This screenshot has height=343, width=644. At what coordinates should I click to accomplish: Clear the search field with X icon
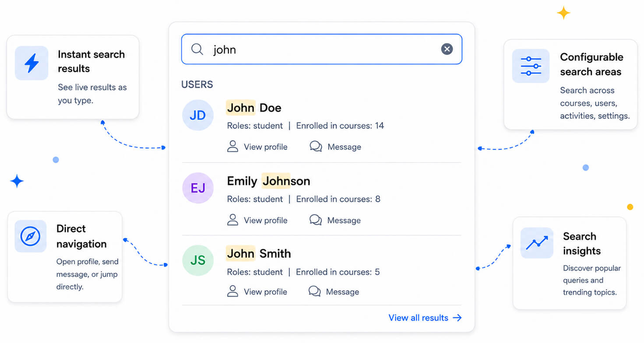click(x=447, y=49)
